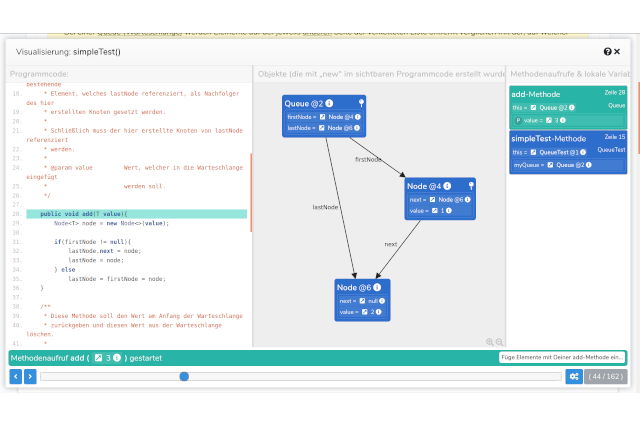This screenshot has height=426, width=640.
Task: Click edit icon in firstNode row of Queue @2
Action: 322,117
